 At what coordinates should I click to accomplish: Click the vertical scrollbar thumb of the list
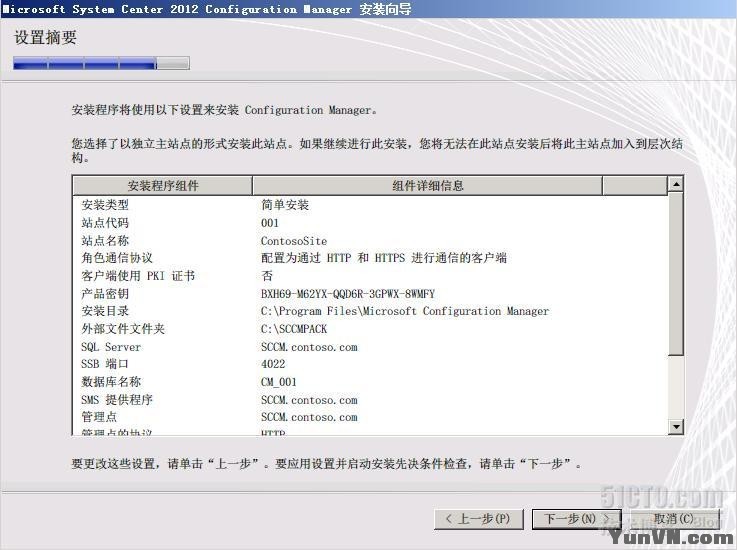[x=675, y=274]
